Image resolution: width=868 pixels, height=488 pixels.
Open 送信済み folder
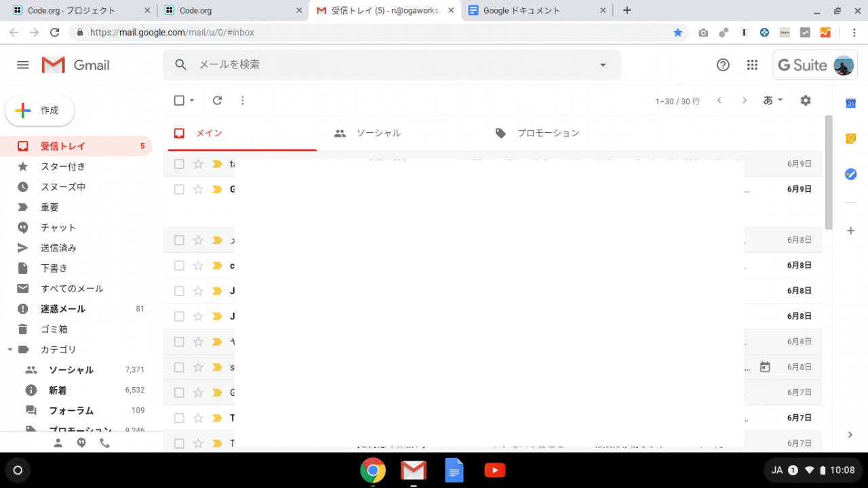pos(76,247)
